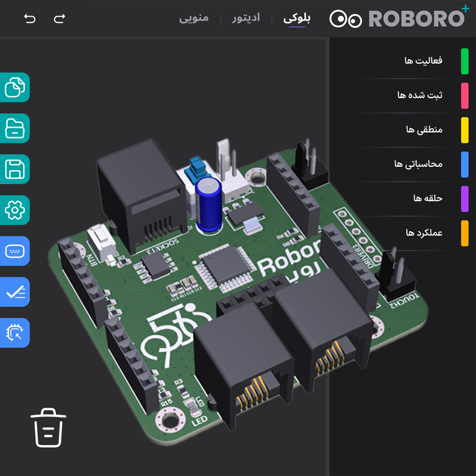The height and width of the screenshot is (476, 476).
Task: Switch to the بلوکی tab
Action: tap(297, 18)
